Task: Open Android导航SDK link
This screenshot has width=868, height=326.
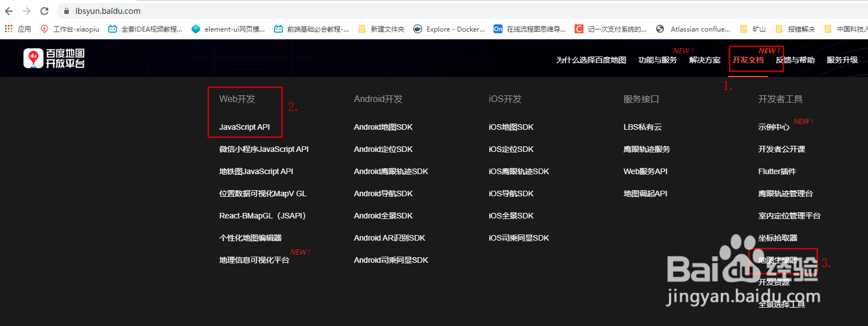Action: click(383, 193)
